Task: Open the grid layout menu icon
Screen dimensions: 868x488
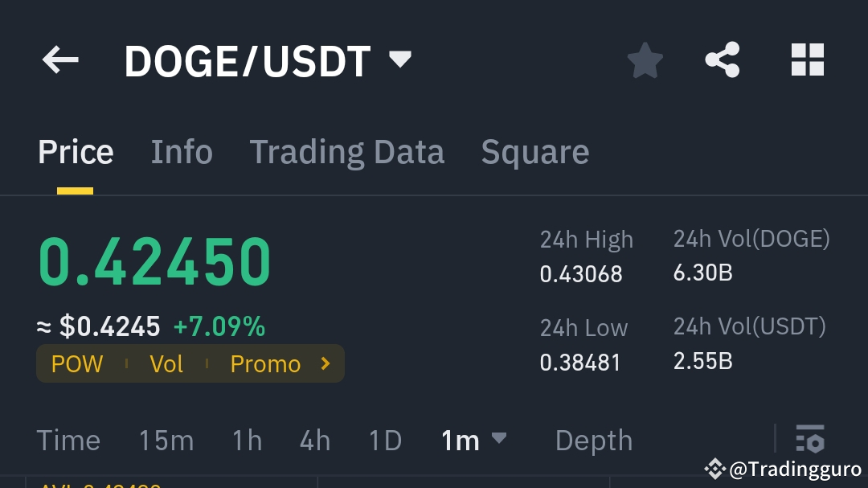Action: pyautogui.click(x=807, y=59)
